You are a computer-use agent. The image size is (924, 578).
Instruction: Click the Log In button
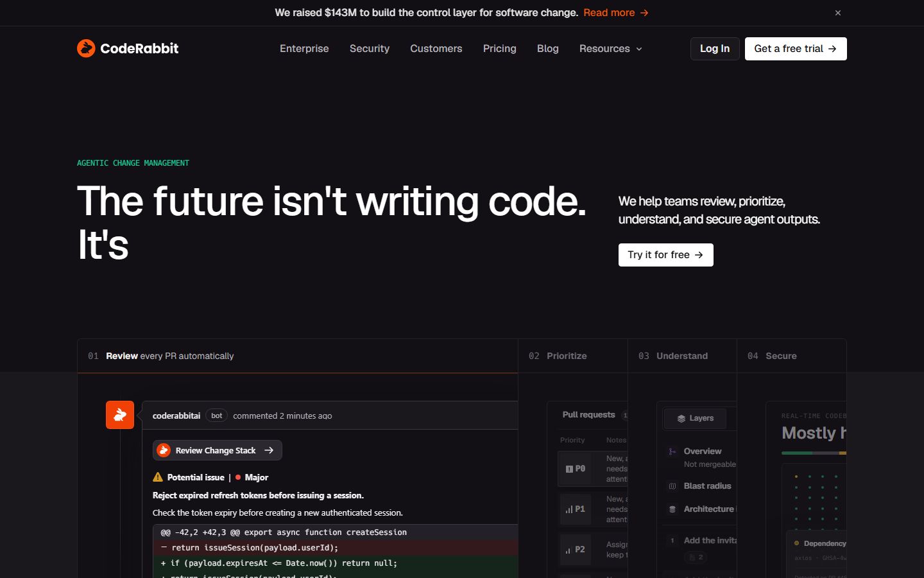[715, 49]
